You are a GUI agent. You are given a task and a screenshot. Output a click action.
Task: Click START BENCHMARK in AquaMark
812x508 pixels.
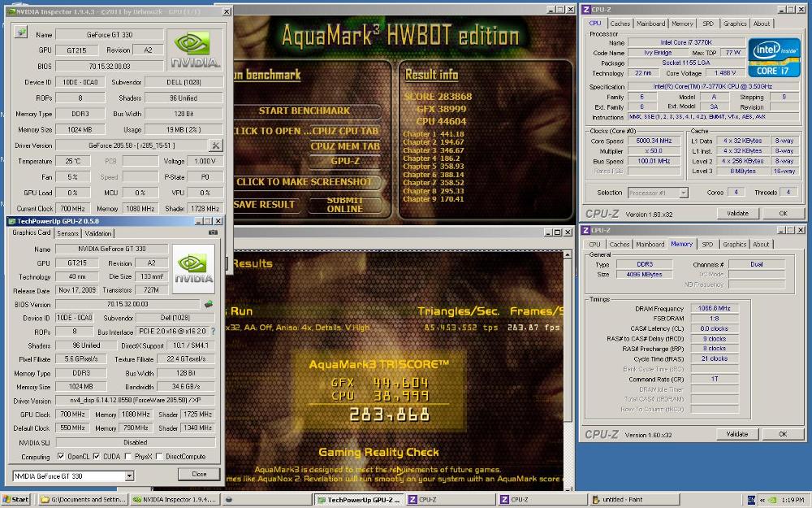coord(304,111)
